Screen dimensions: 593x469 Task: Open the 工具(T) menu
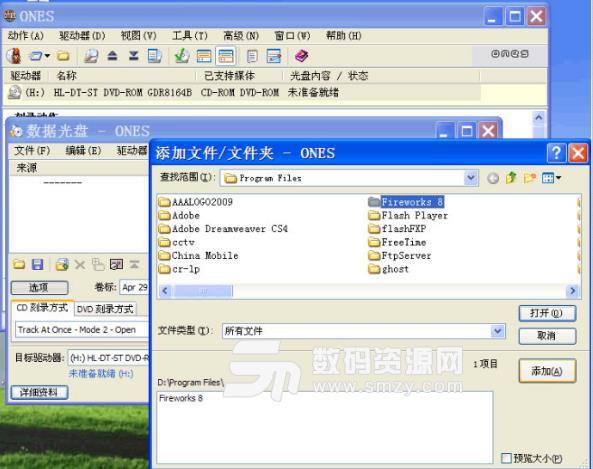pos(190,36)
